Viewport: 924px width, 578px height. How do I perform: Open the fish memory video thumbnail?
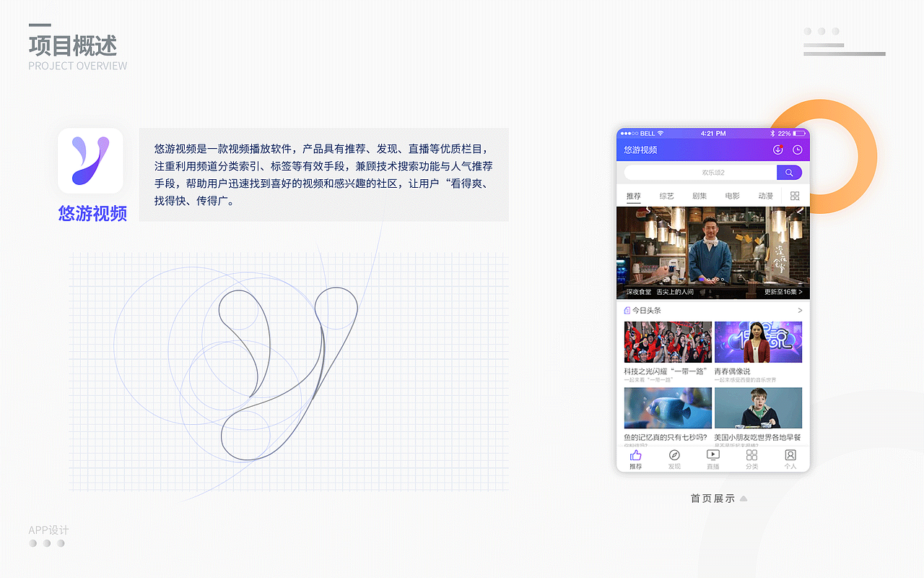tap(668, 408)
